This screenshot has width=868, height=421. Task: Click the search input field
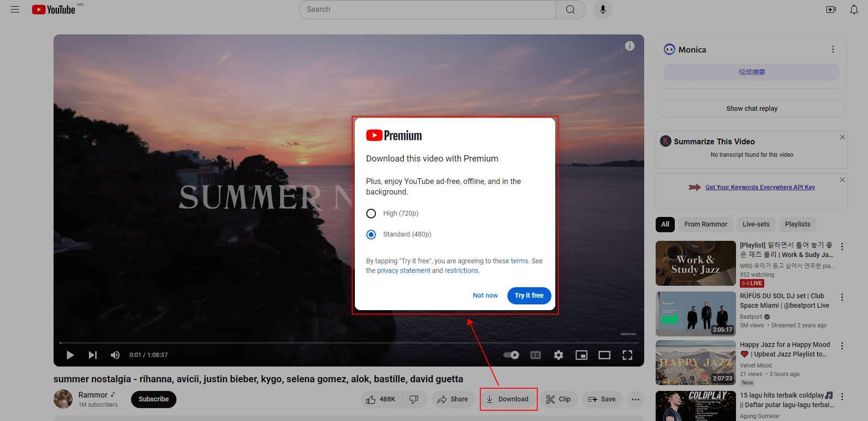click(427, 10)
